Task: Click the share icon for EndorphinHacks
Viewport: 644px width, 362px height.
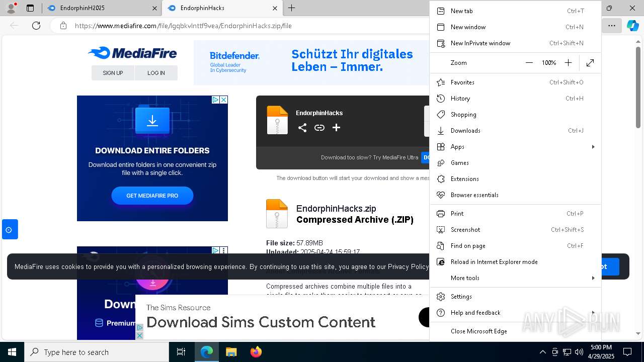Action: pyautogui.click(x=302, y=128)
